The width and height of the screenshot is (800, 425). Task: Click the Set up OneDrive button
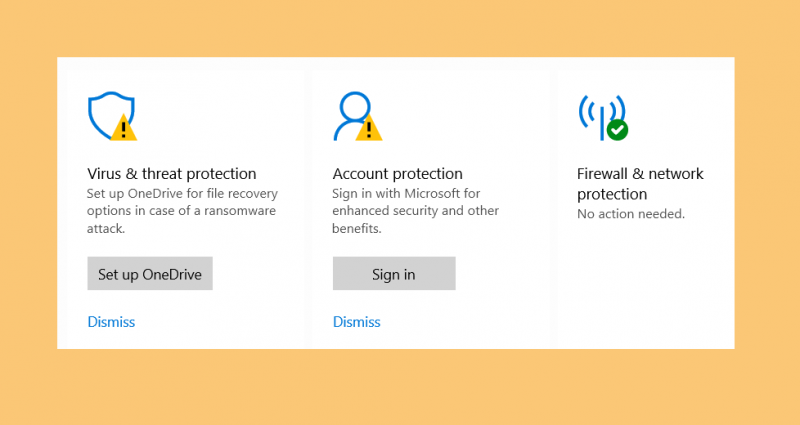150,273
